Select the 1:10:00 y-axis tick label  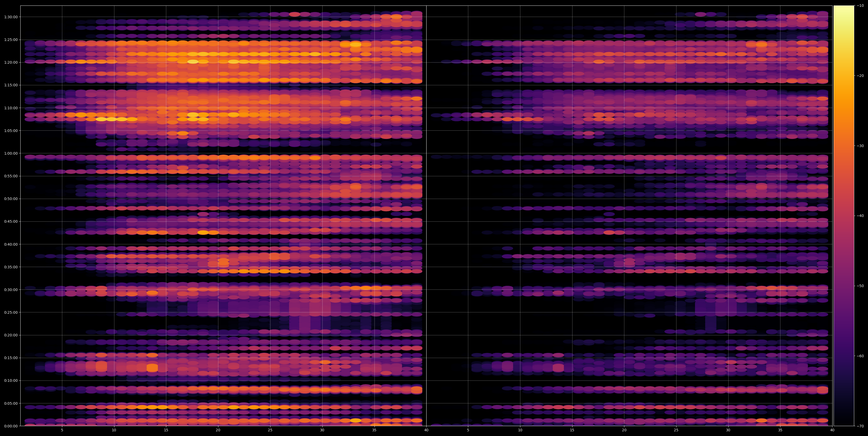pos(11,108)
